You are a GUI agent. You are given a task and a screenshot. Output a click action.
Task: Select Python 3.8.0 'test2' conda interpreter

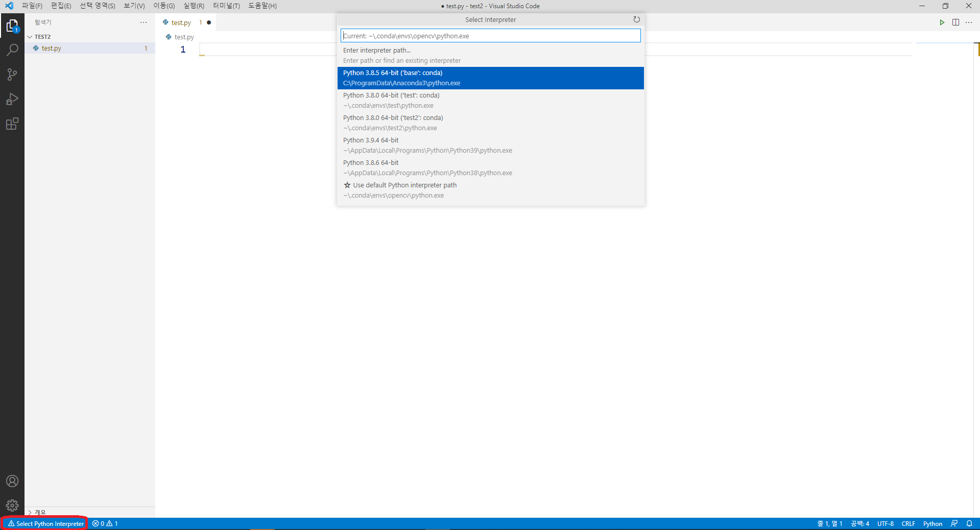point(490,123)
